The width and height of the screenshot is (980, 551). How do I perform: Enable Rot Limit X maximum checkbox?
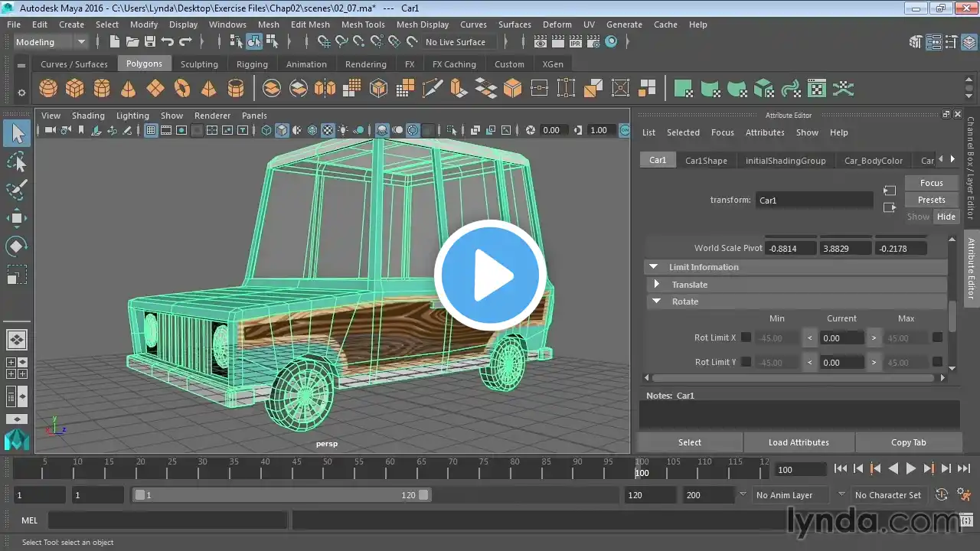(x=937, y=337)
